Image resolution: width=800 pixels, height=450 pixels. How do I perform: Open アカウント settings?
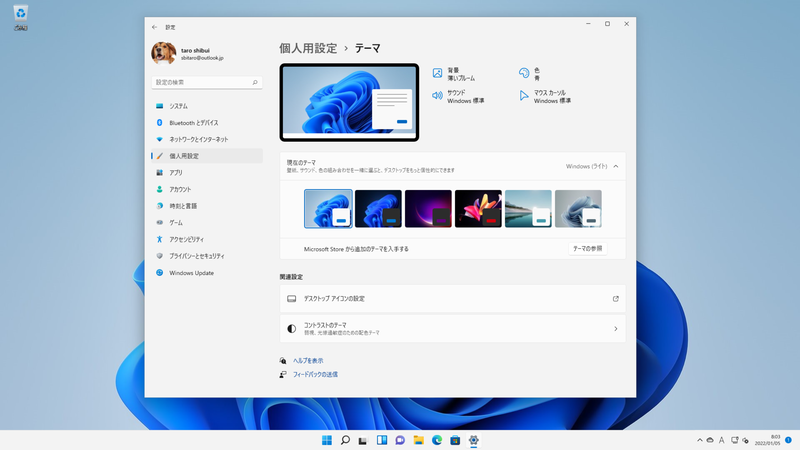[x=207, y=189]
